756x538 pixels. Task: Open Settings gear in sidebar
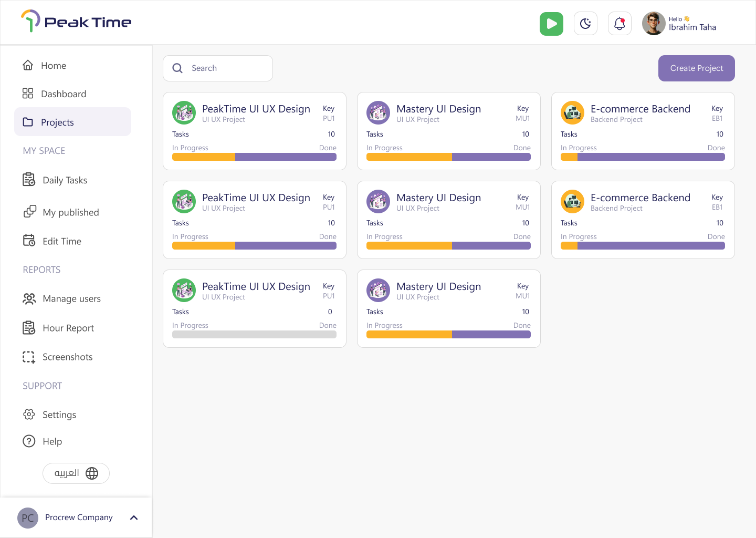click(29, 415)
